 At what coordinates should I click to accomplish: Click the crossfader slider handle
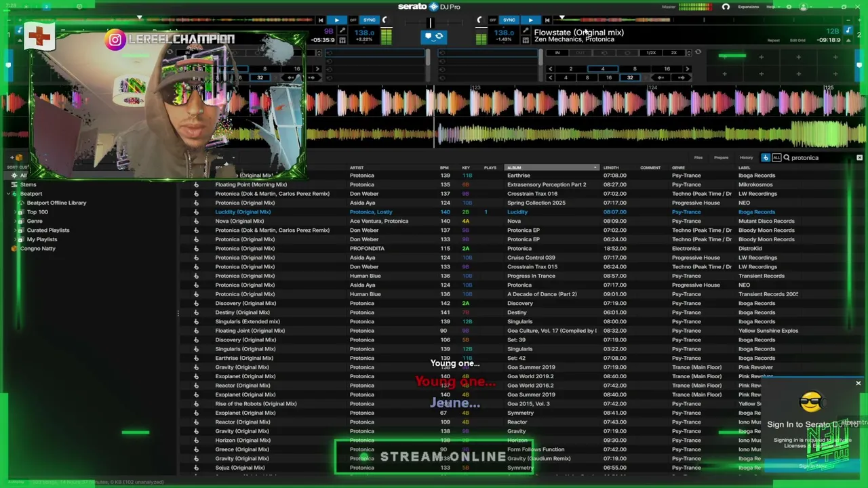[x=430, y=22]
